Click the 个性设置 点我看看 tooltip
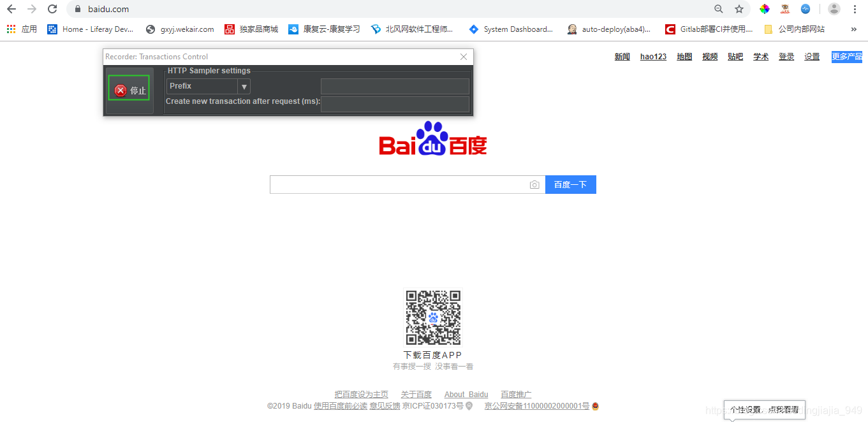This screenshot has width=868, height=422. coord(764,410)
